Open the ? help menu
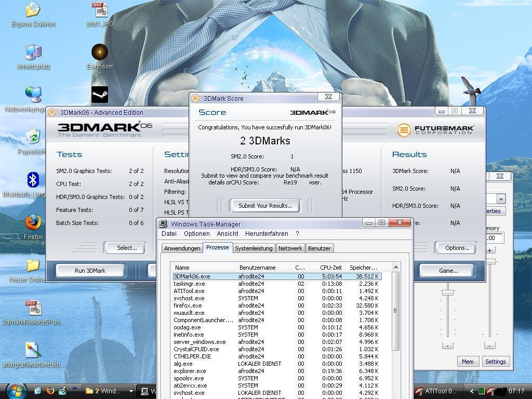This screenshot has width=532, height=399. tap(297, 234)
